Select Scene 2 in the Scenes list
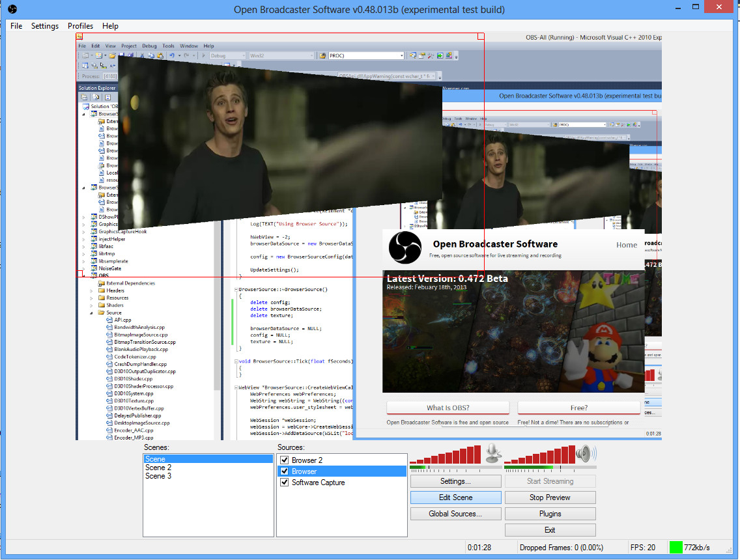 tap(208, 468)
